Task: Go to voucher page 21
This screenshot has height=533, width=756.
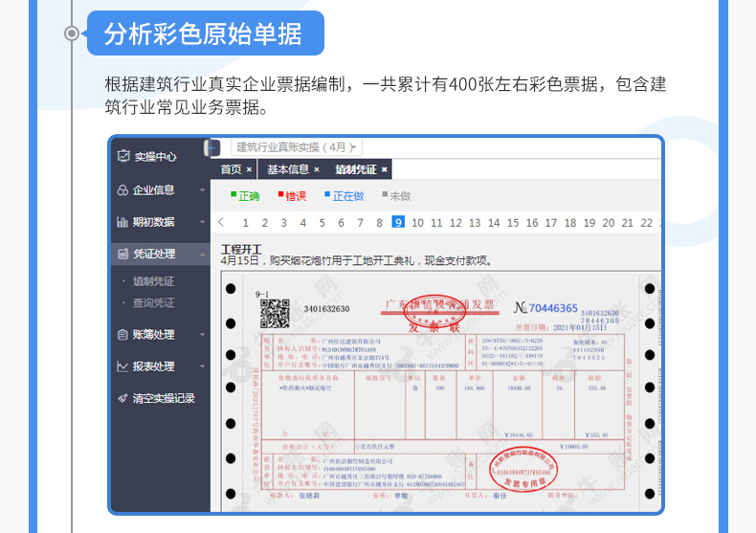Action: point(627,223)
